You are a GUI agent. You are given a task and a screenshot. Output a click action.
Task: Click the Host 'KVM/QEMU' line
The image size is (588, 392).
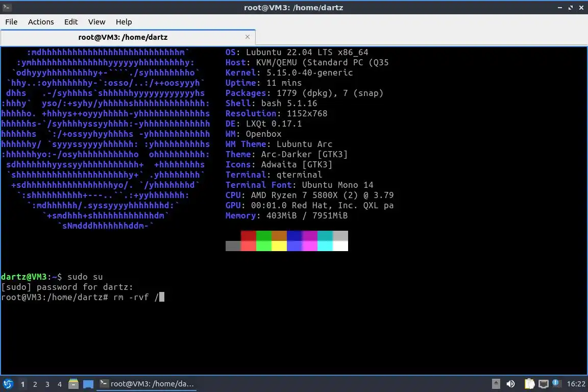(x=307, y=63)
